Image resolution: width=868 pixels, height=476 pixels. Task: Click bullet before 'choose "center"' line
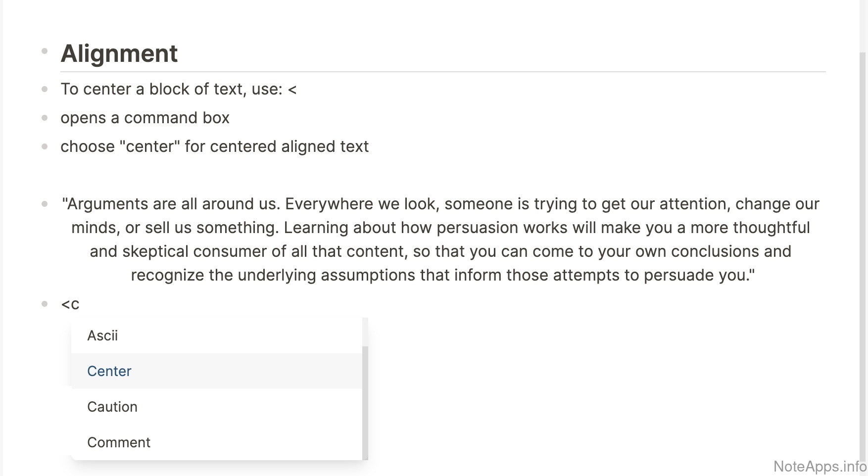click(x=45, y=147)
